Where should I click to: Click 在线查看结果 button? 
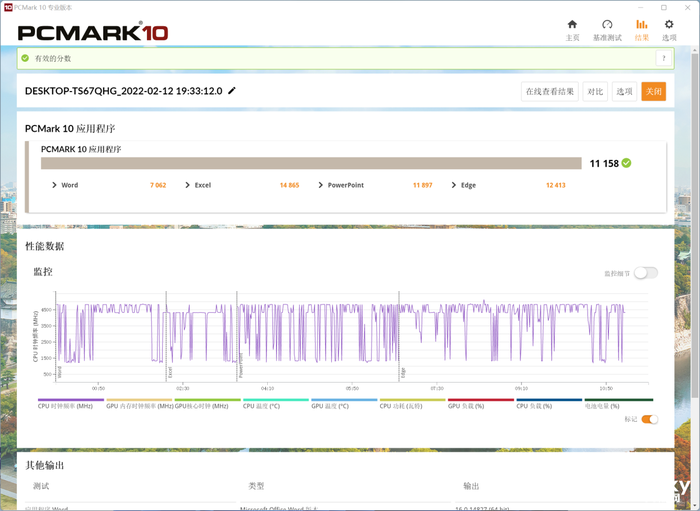click(550, 91)
